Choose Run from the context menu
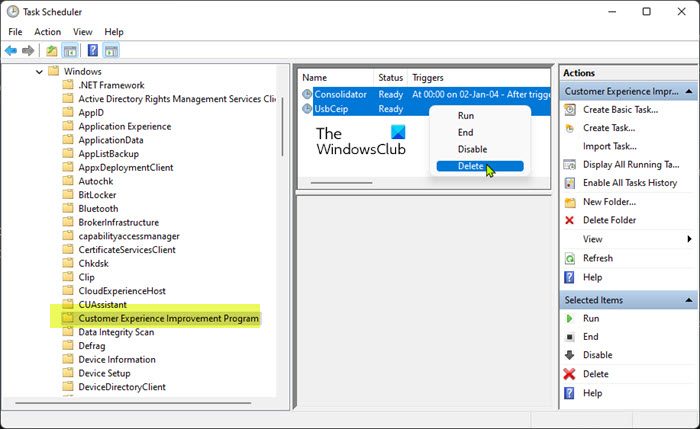700x430 pixels. click(x=480, y=116)
